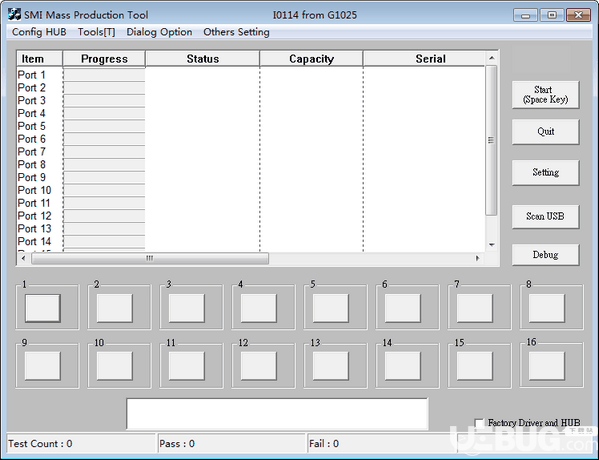Select the Port 9 row
This screenshot has width=599, height=460.
point(251,177)
